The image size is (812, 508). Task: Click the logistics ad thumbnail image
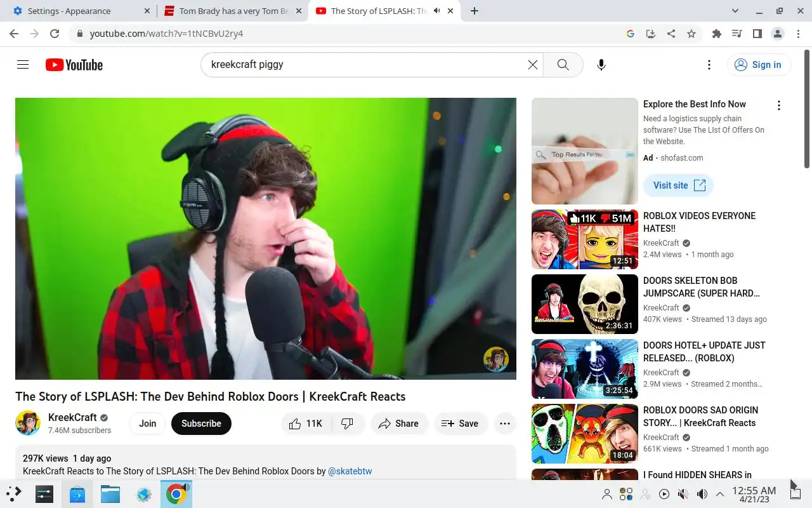[x=585, y=151]
